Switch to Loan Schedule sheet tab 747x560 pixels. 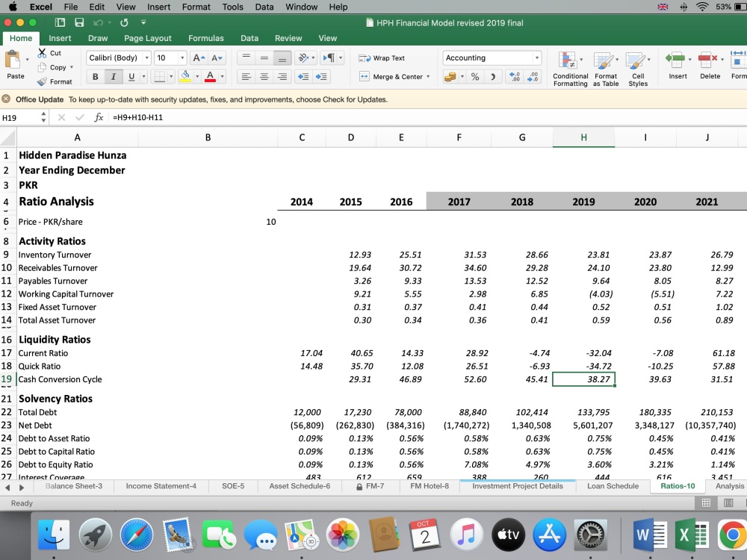(x=613, y=486)
